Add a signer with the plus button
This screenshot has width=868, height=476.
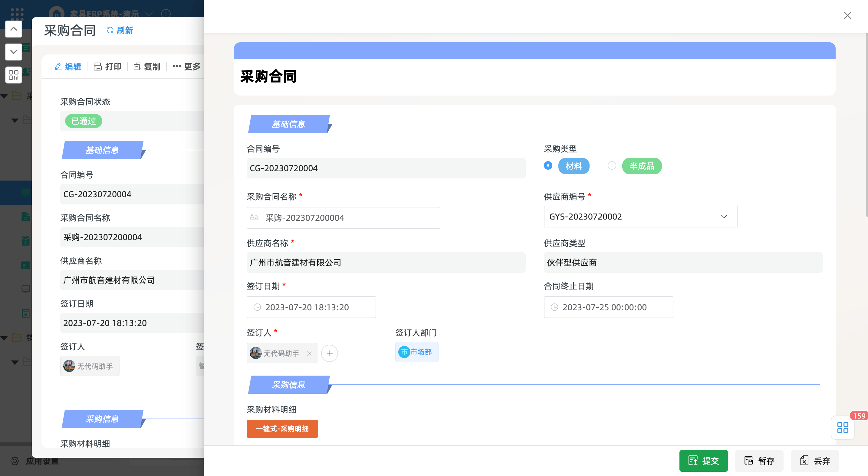(x=329, y=353)
